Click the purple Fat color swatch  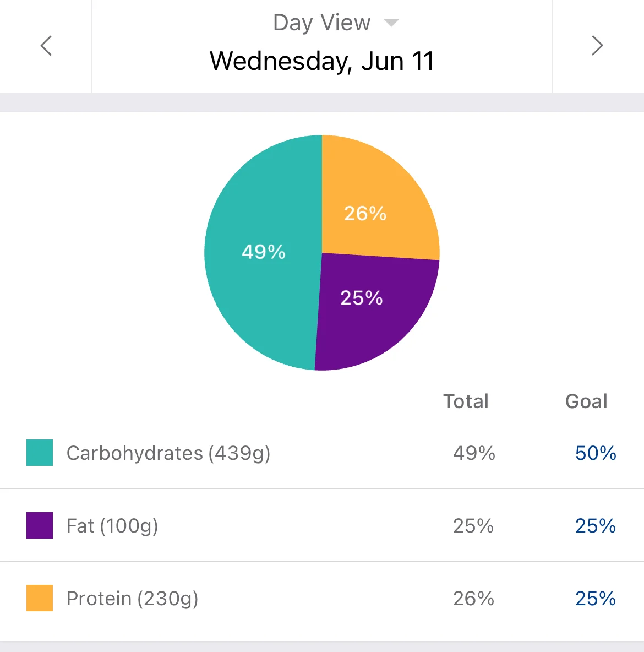pyautogui.click(x=40, y=525)
